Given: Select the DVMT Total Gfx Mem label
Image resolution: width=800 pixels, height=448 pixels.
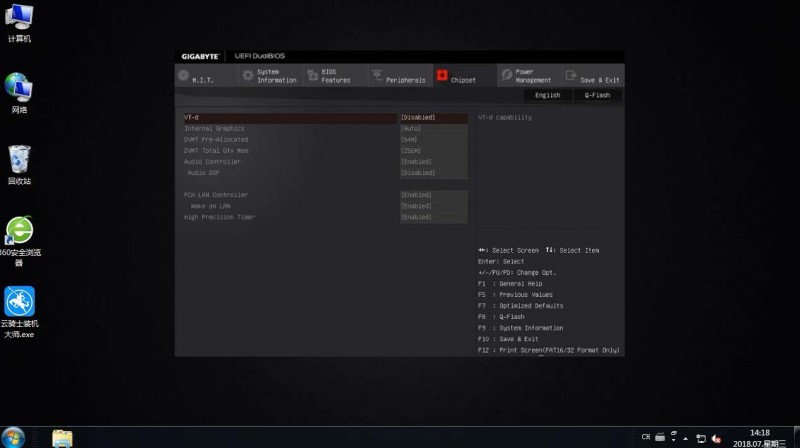Looking at the screenshot, I should [x=216, y=151].
